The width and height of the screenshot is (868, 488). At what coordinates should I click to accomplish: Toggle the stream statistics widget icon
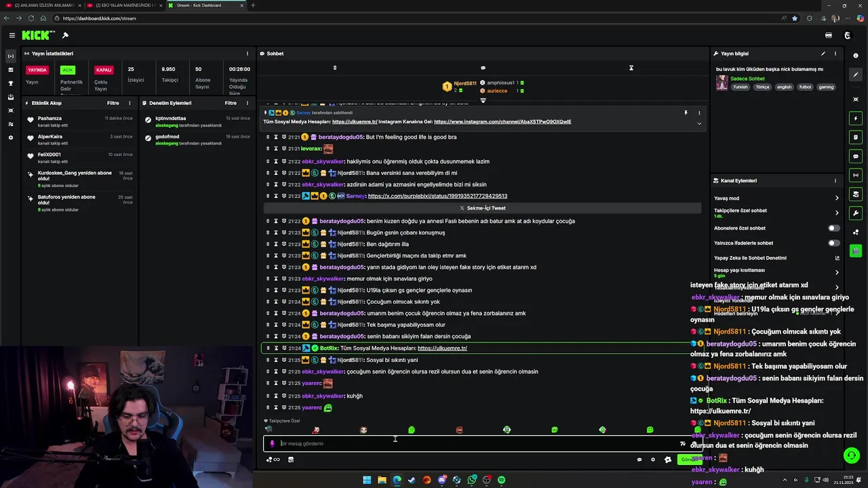(856, 176)
